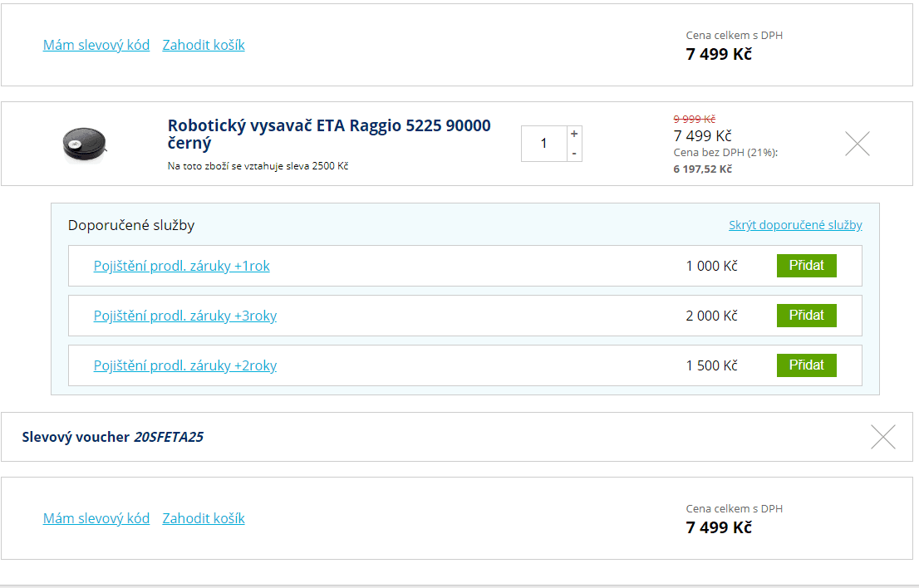This screenshot has height=588, width=919.
Task: Click top 'Mám slevový kód' link
Action: point(96,45)
